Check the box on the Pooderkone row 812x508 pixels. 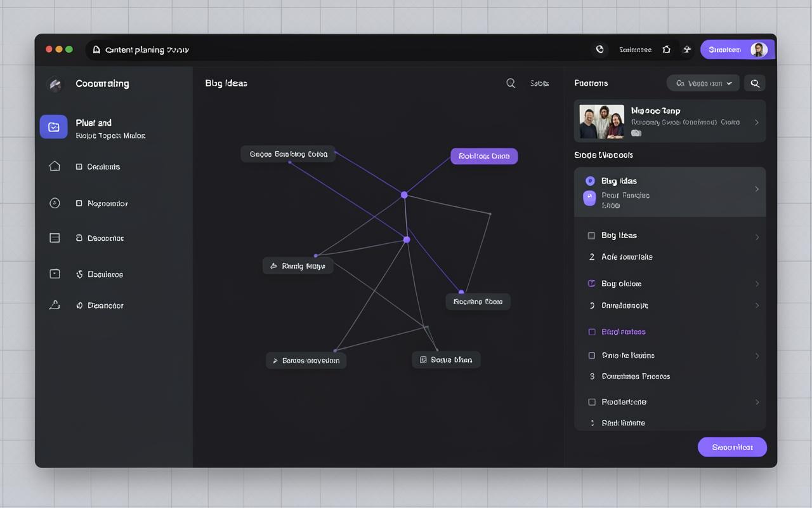[591, 402]
